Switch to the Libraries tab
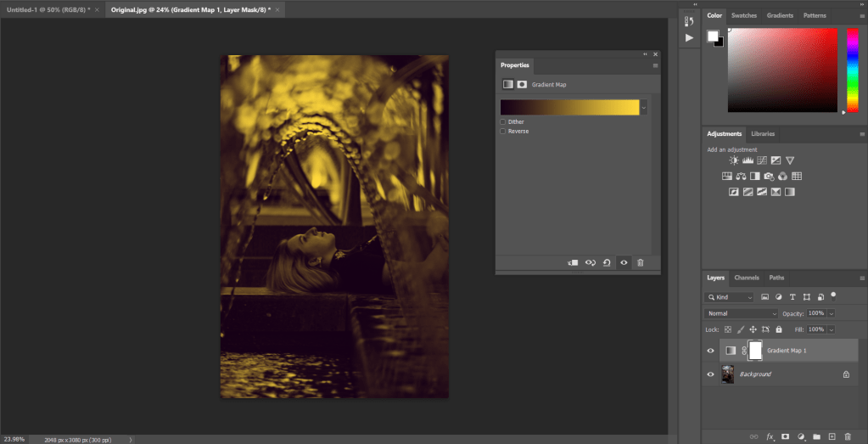 coord(763,133)
